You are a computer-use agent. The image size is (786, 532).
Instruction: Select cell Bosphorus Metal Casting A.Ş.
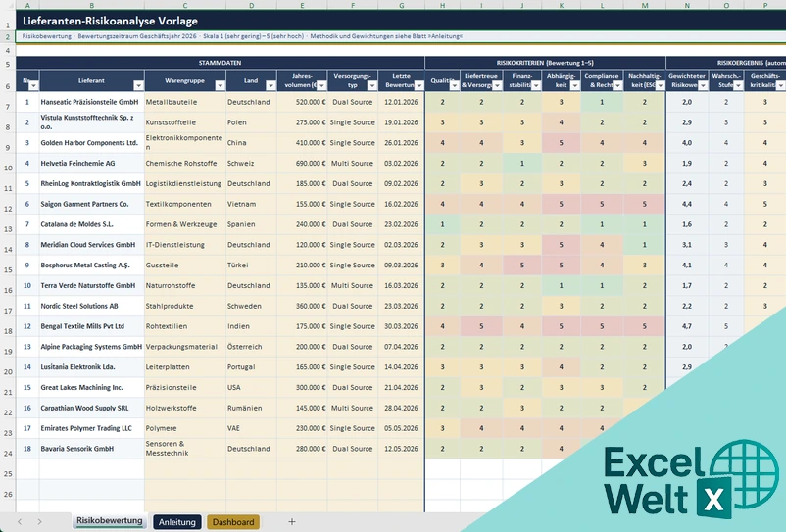92,266
